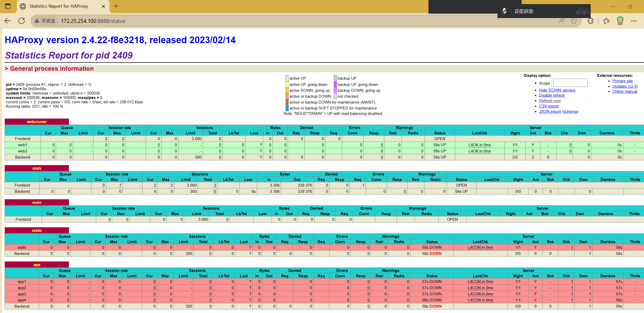Click Hide 'DOWN' servers link
The image size is (644, 313).
[557, 90]
